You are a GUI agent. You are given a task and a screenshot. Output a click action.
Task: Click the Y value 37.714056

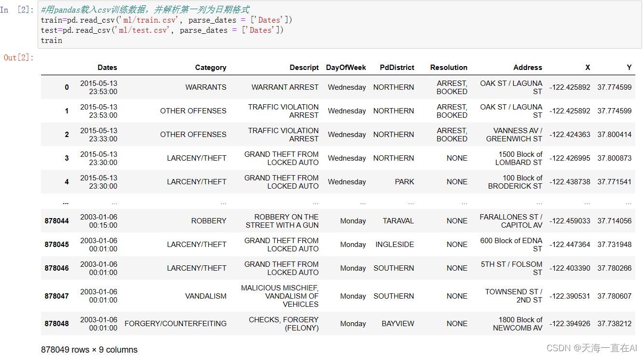615,221
